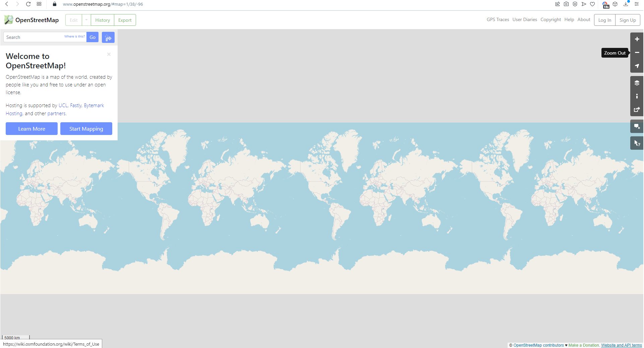This screenshot has height=348, width=644.
Task: Open the other partners link
Action: pyautogui.click(x=56, y=114)
